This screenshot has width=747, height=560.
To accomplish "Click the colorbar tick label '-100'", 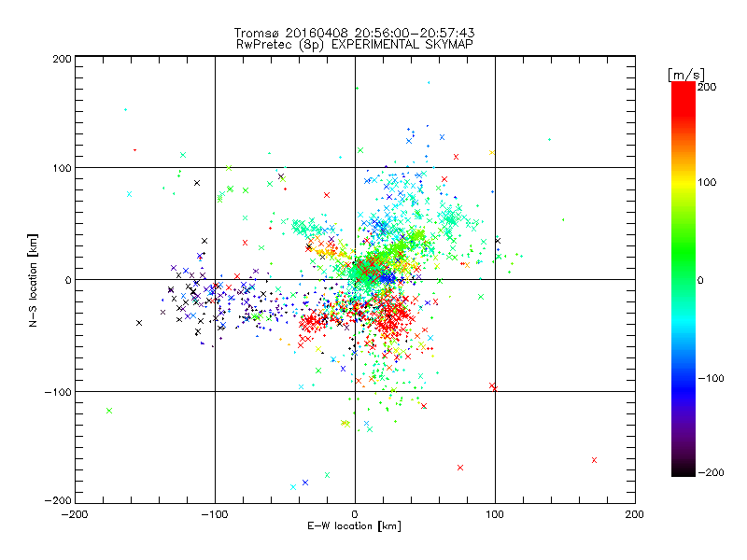I will pos(711,378).
